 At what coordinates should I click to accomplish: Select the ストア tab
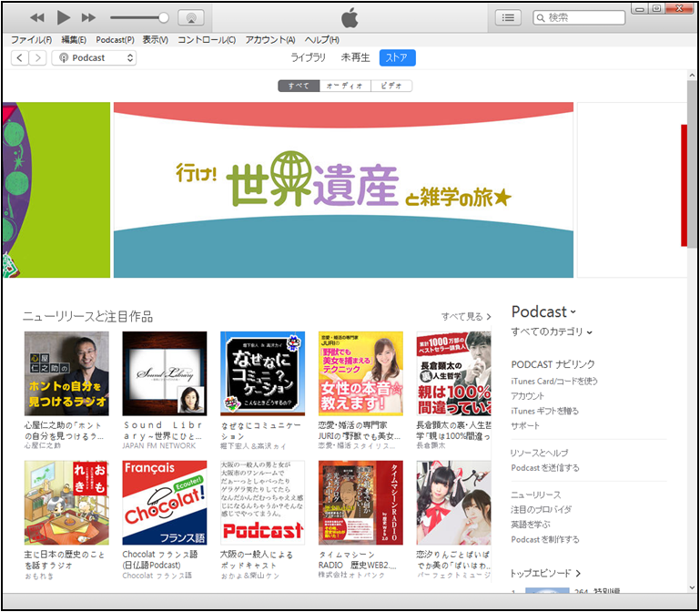coord(397,57)
